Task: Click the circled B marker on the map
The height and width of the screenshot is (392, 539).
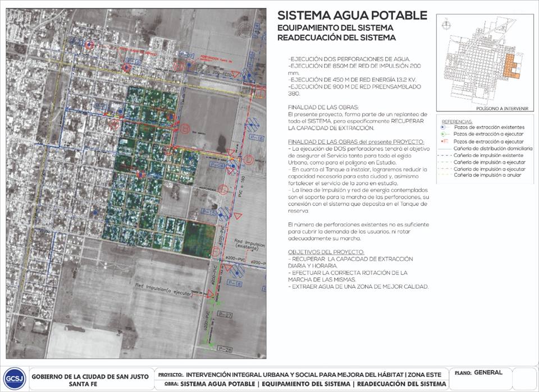Action: (185, 128)
